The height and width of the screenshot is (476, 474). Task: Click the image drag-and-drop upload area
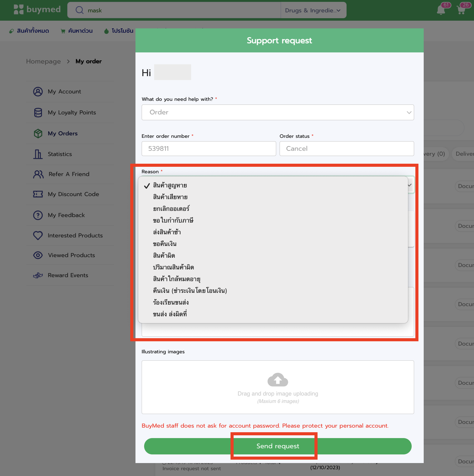[278, 387]
